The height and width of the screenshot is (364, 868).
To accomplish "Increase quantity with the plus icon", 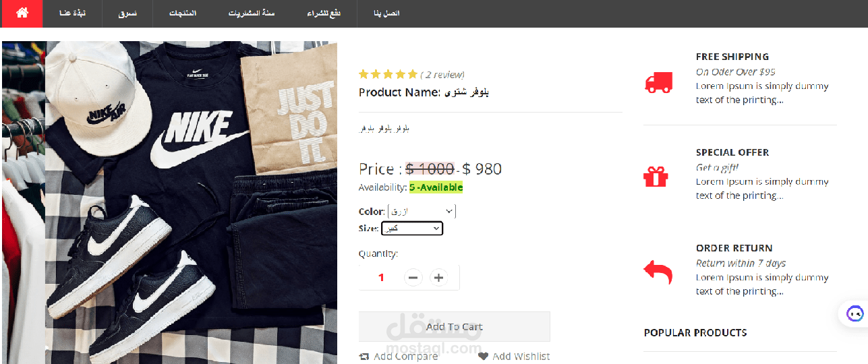I will tap(439, 277).
